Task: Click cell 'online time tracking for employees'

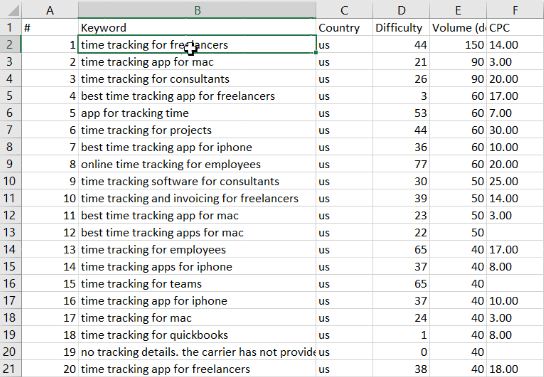Action: point(197,164)
